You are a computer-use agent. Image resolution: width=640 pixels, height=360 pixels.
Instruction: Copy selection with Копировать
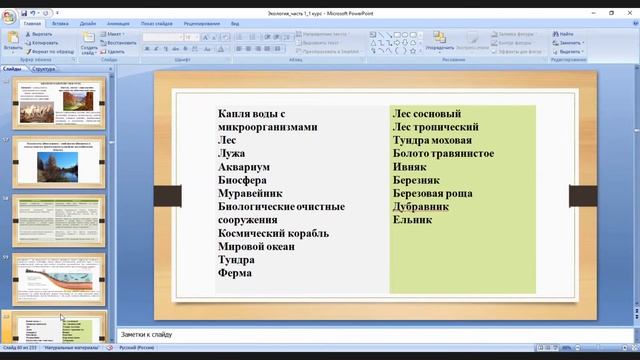42,43
